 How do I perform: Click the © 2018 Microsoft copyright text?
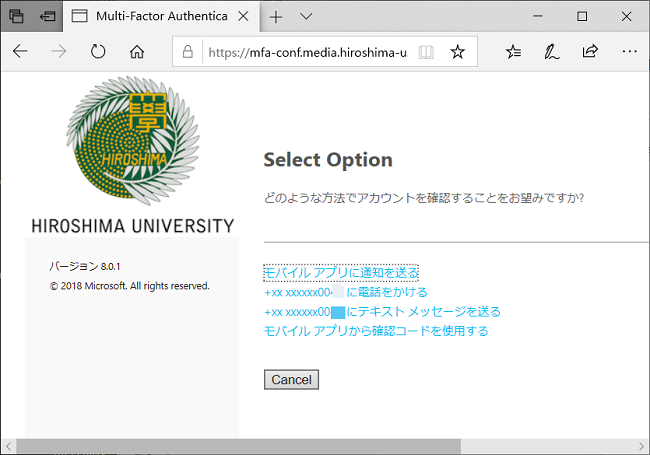[x=130, y=286]
